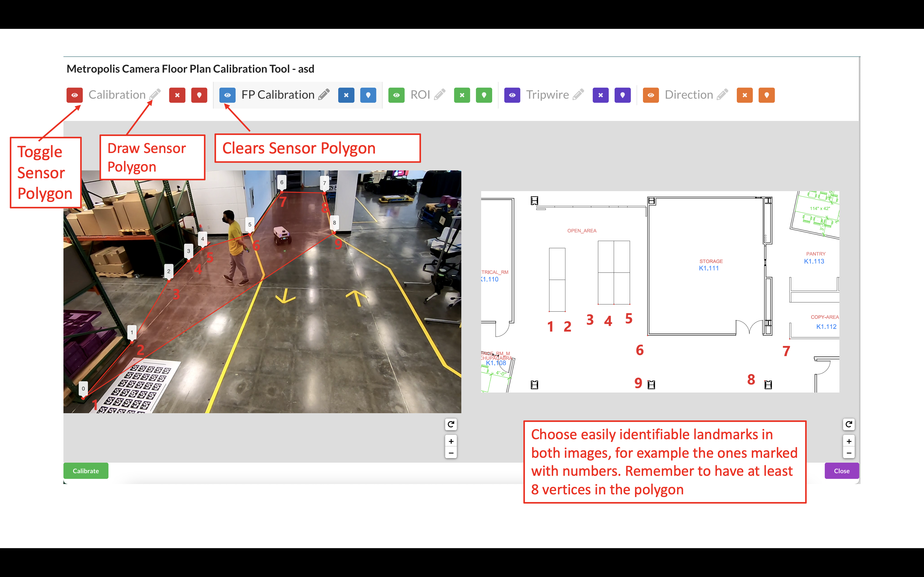Click the rotate icon under the camera image
The width and height of the screenshot is (924, 577).
pyautogui.click(x=451, y=424)
